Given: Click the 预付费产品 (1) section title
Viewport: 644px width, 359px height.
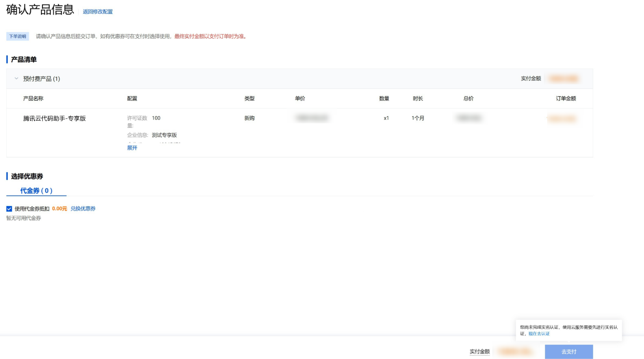Looking at the screenshot, I should pyautogui.click(x=41, y=79).
